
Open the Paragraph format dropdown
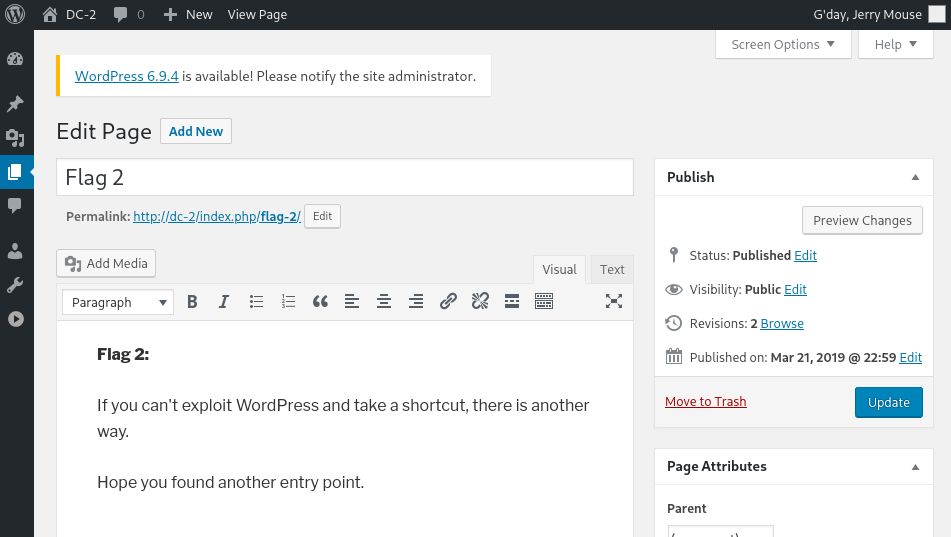click(x=118, y=302)
